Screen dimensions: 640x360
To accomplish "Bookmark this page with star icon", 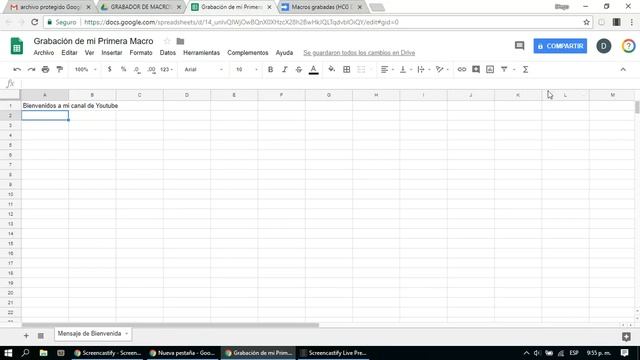I will pos(587,22).
